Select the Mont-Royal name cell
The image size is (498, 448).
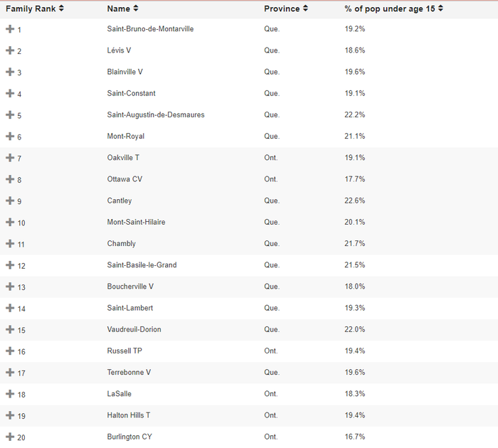125,137
